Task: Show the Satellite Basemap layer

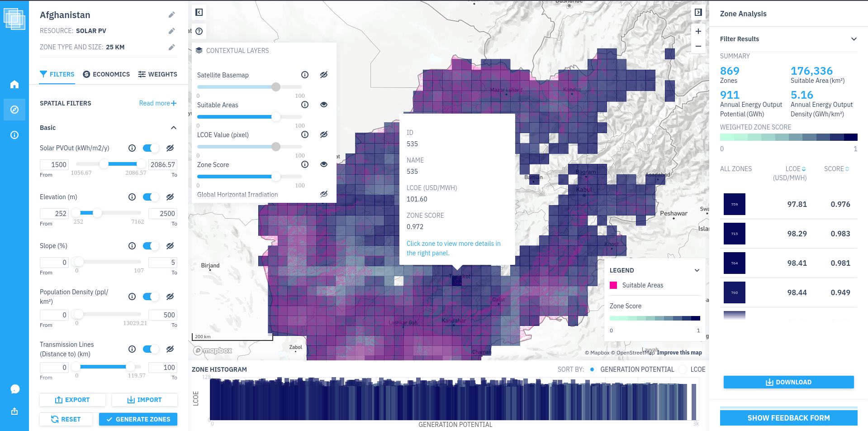Action: click(x=324, y=75)
